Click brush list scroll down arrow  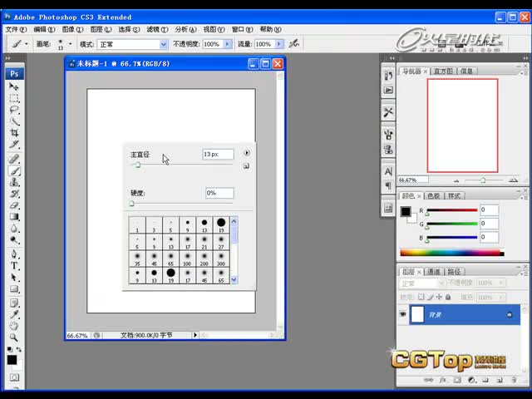coord(234,279)
